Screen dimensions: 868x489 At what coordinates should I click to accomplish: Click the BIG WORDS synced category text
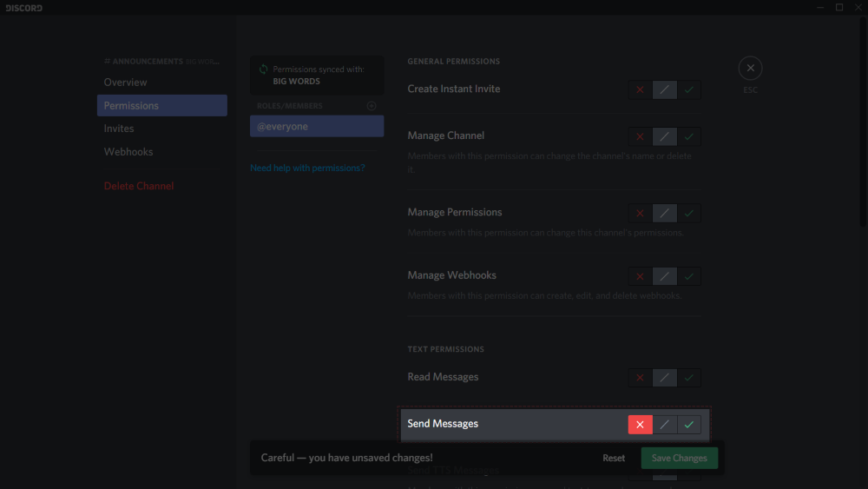[296, 82]
